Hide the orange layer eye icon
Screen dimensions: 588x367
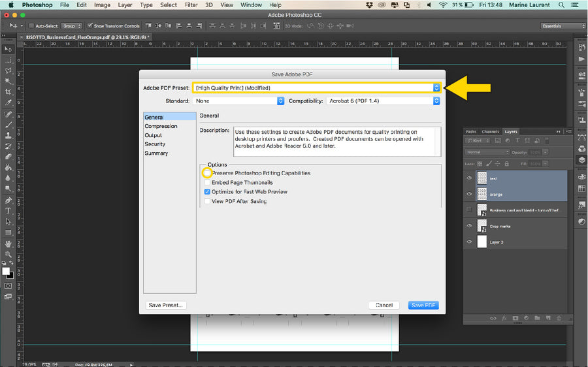click(469, 194)
